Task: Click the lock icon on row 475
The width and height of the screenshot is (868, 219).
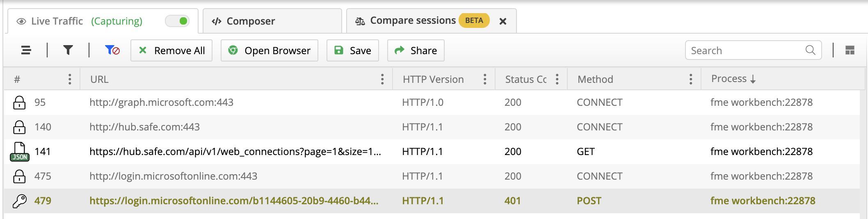Action: (19, 176)
